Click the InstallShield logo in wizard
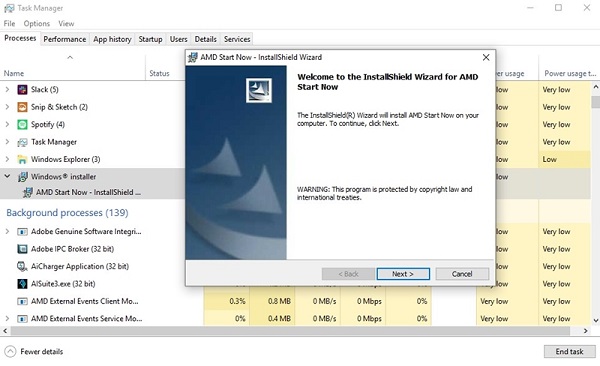Screen dimensions: 600x366 [259, 90]
